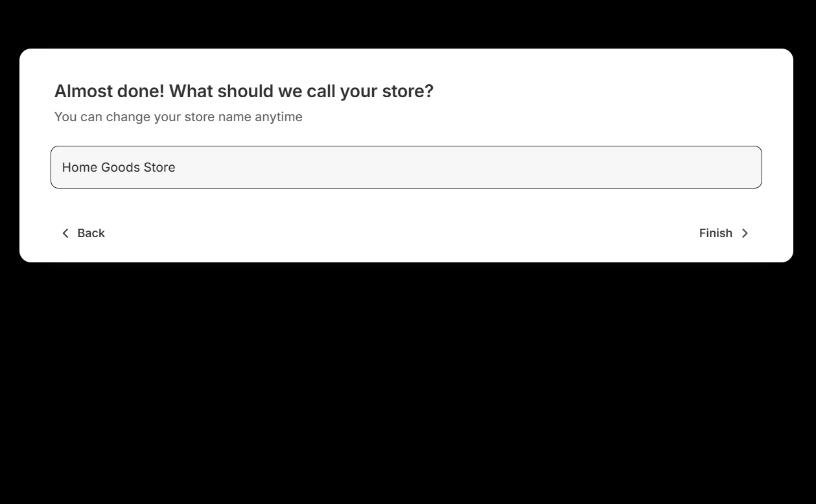
Task: Click white space between Back and Finish
Action: pos(402,233)
